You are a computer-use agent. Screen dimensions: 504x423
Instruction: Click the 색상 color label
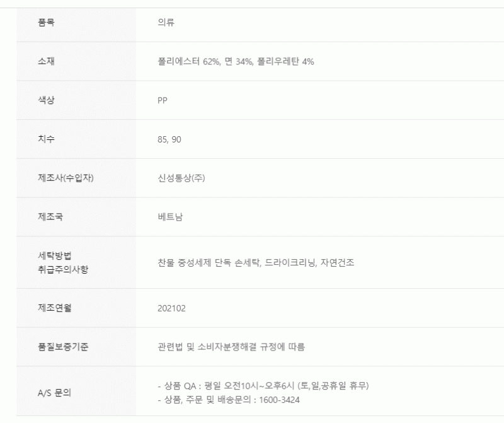click(x=46, y=100)
